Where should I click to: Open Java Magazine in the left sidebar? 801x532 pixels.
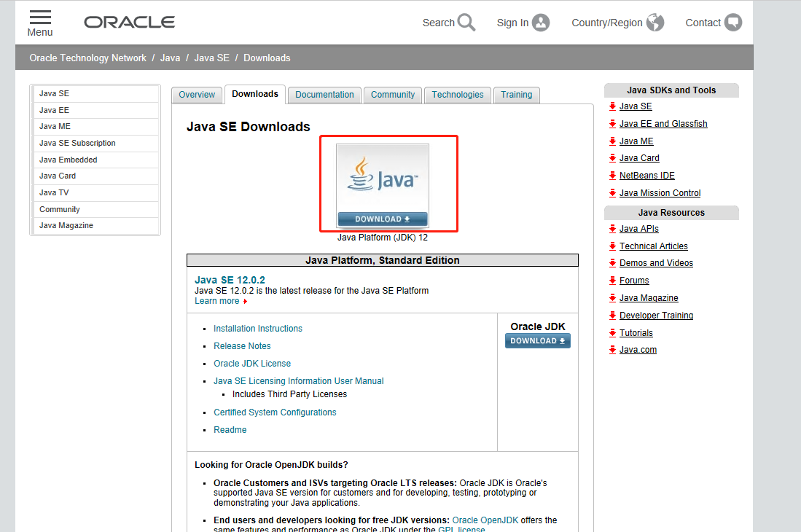[x=95, y=225]
